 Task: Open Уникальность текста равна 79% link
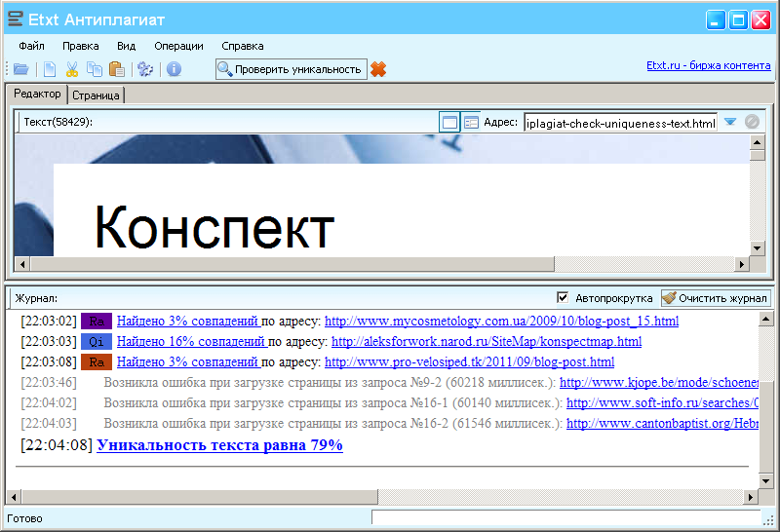219,444
